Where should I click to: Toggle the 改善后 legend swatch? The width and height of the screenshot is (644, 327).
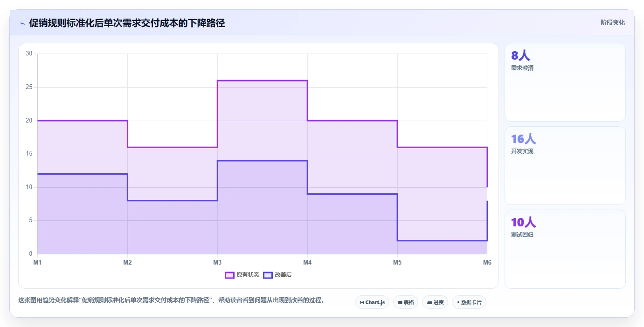coord(268,275)
